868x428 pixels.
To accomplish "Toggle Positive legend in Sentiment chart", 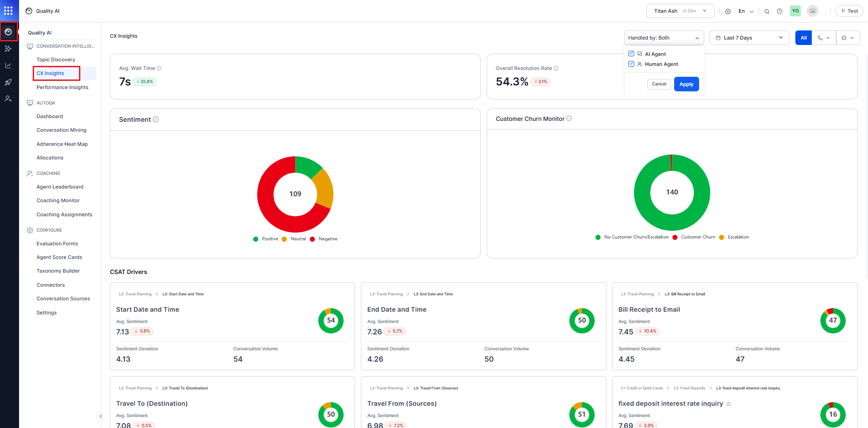I will click(x=266, y=239).
